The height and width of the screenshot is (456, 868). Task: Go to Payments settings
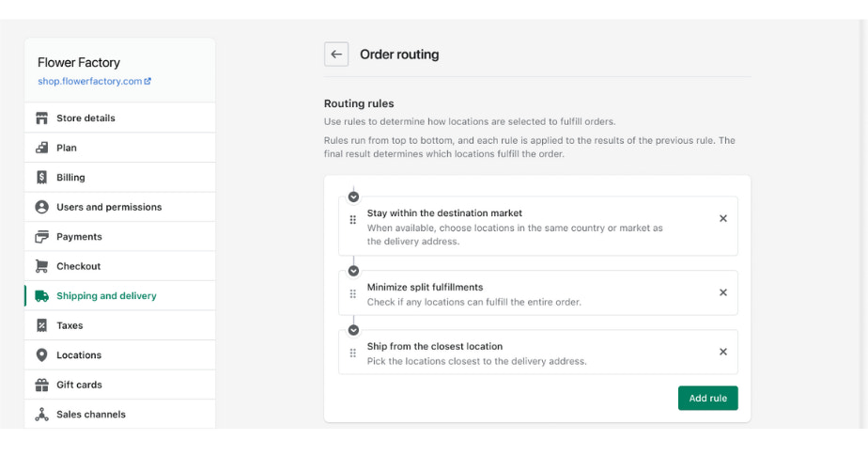point(79,237)
